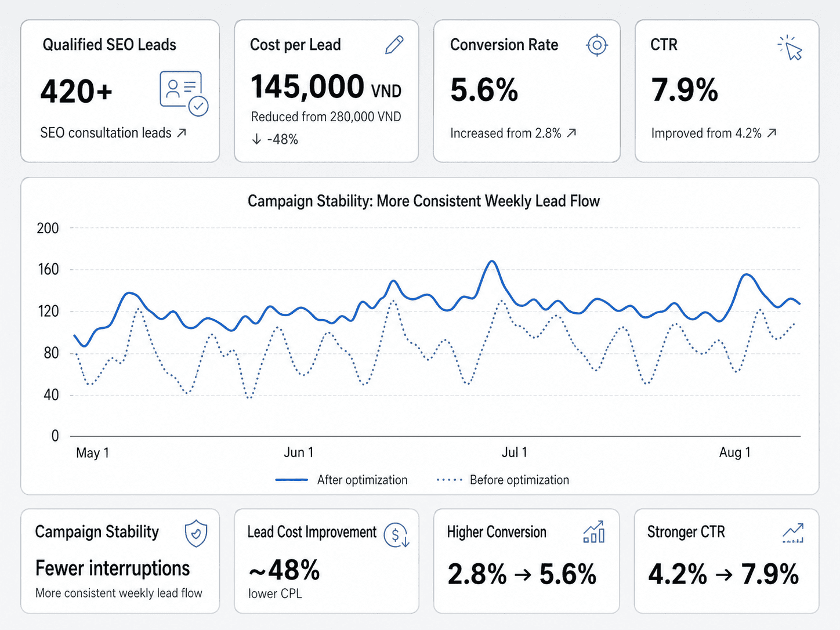The height and width of the screenshot is (630, 840).
Task: Click the chart title Campaign Stability
Action: [423, 201]
